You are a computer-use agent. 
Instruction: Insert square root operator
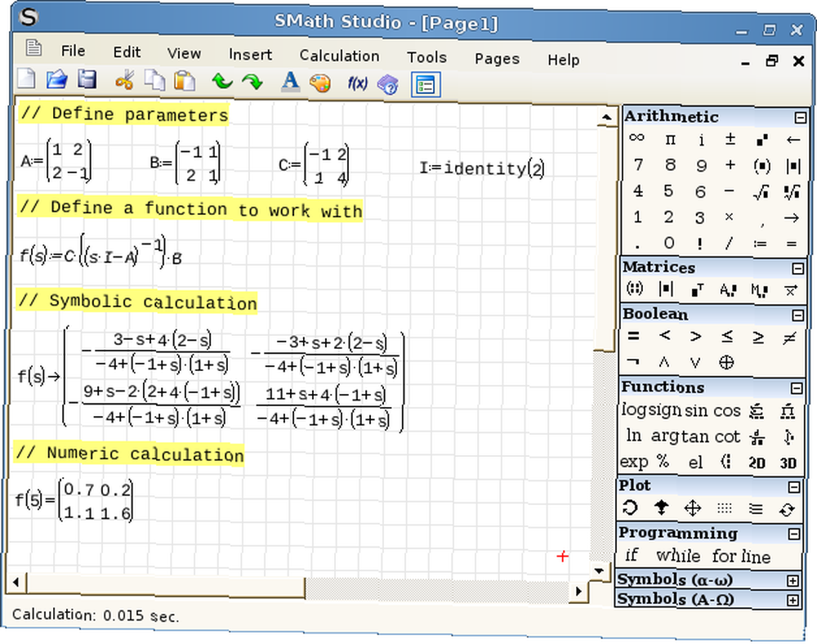(761, 192)
